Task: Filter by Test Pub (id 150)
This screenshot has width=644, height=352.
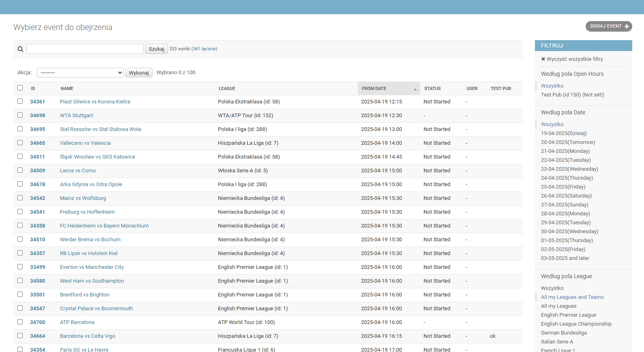Action: 572,95
